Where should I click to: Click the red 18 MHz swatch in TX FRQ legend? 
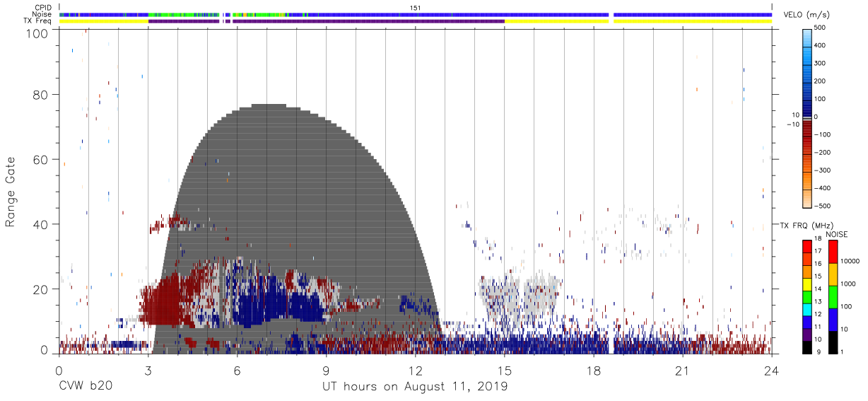point(808,246)
